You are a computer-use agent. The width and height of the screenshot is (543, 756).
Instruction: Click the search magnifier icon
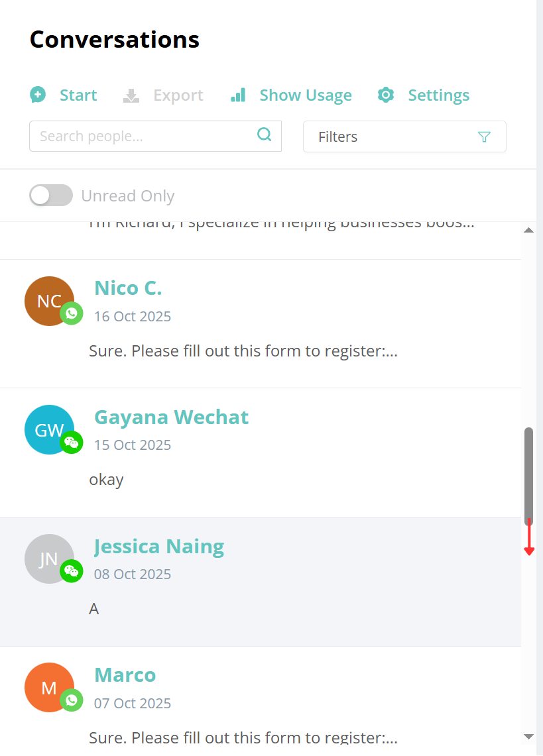(x=265, y=135)
